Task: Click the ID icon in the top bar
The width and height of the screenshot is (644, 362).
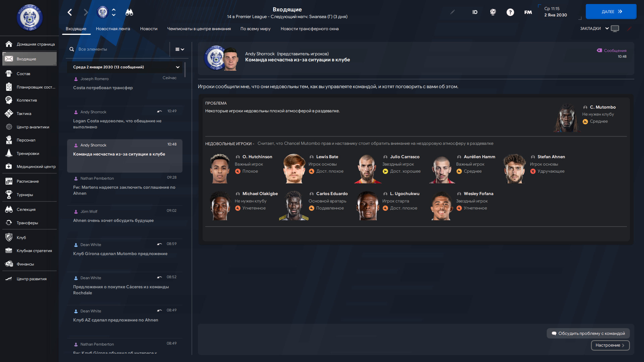Action: (x=475, y=12)
